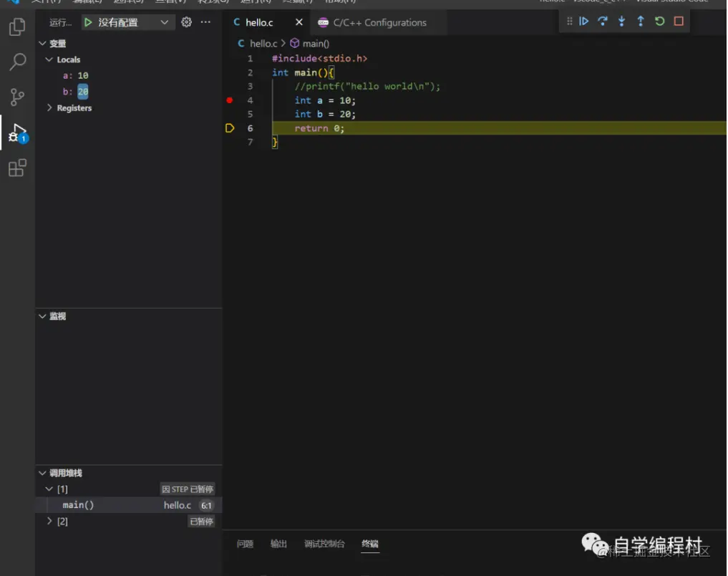Click the current-line arrow on line 6
The image size is (728, 576).
[229, 128]
